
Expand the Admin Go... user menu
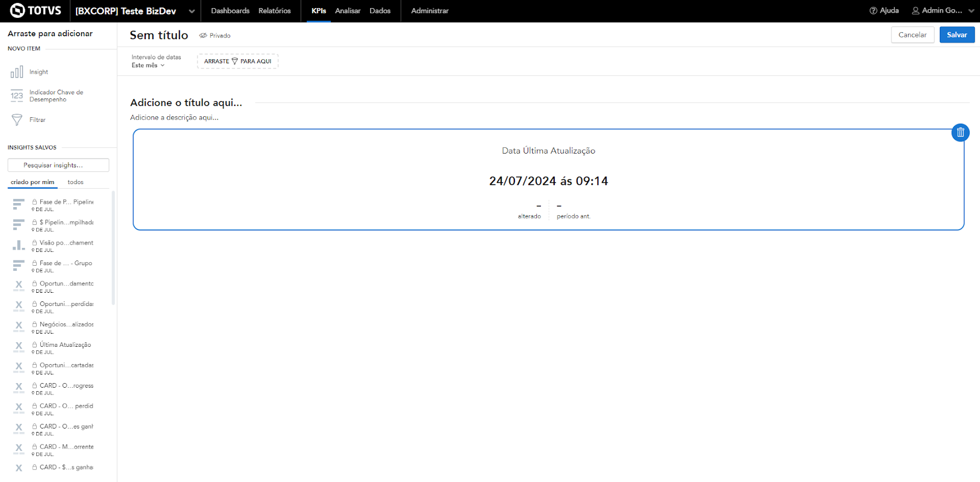pyautogui.click(x=943, y=10)
